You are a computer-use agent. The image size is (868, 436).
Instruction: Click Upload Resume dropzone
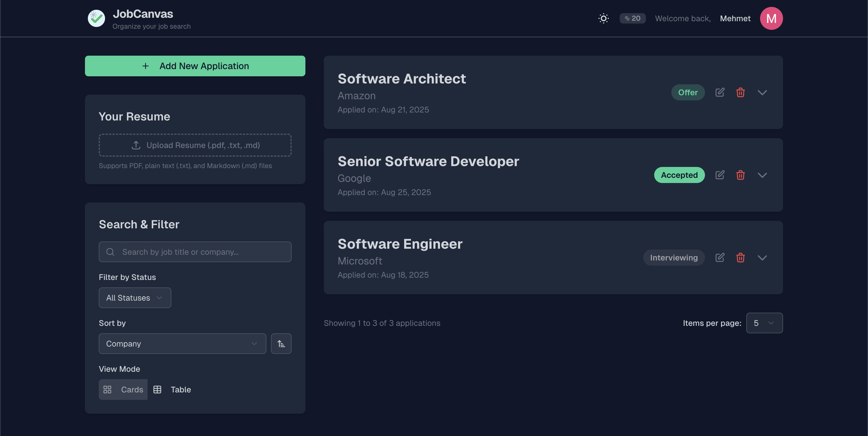[x=195, y=145]
